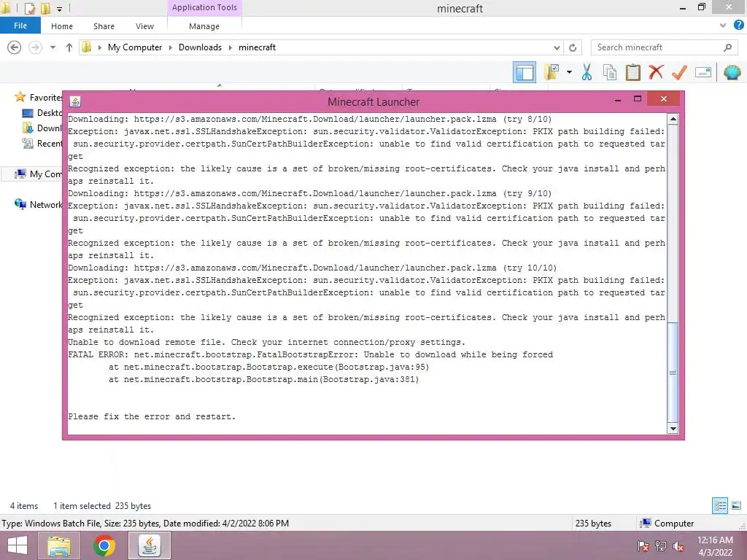Viewport: 747px width, 560px height.
Task: Click the Launcher log scrollbar thumb
Action: tap(673, 372)
